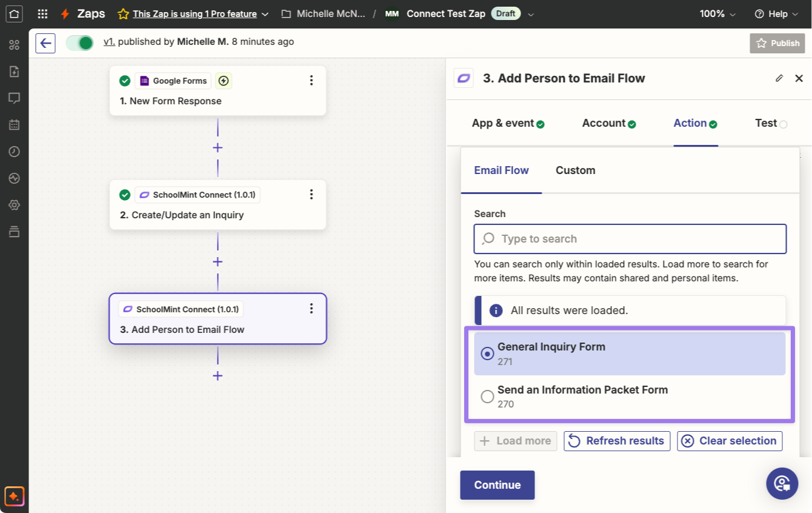Open the versions stack icon in sidebar
The width and height of the screenshot is (812, 513).
[x=15, y=232]
